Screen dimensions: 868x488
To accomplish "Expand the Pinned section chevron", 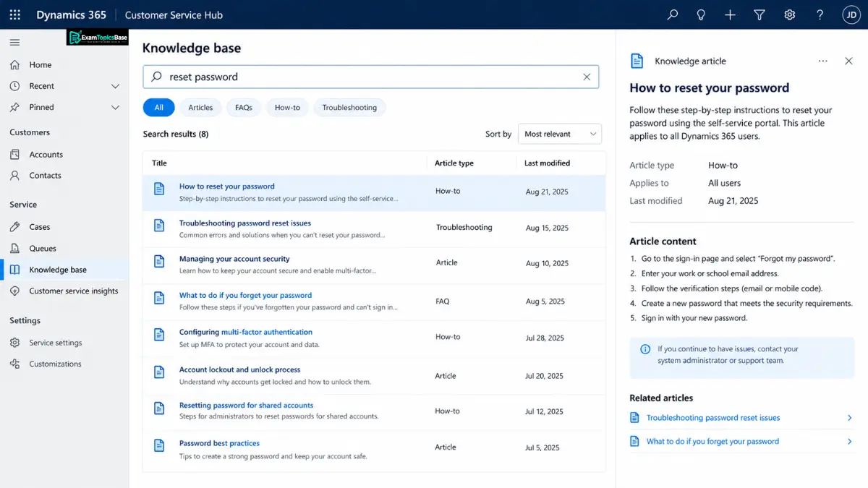I will [x=115, y=107].
